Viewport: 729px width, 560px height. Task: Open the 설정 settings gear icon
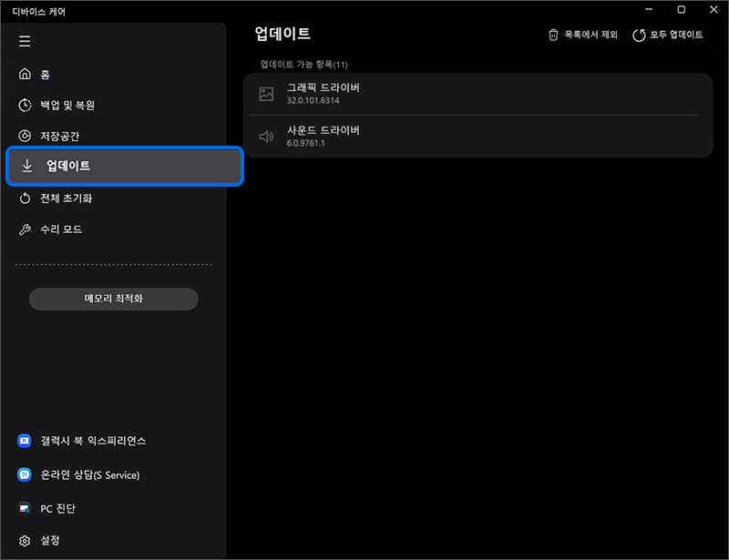(x=25, y=540)
